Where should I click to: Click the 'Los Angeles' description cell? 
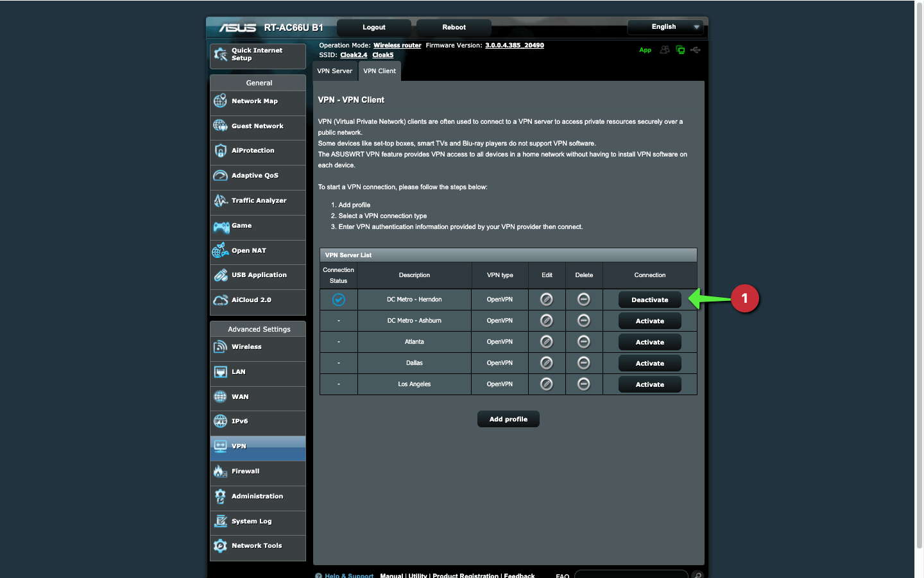click(415, 384)
